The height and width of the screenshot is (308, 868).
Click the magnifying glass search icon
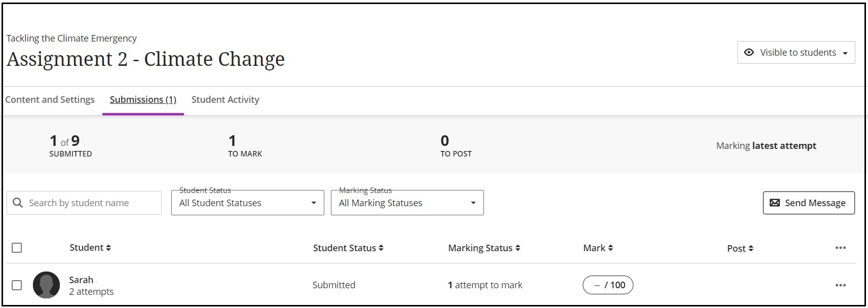[18, 203]
